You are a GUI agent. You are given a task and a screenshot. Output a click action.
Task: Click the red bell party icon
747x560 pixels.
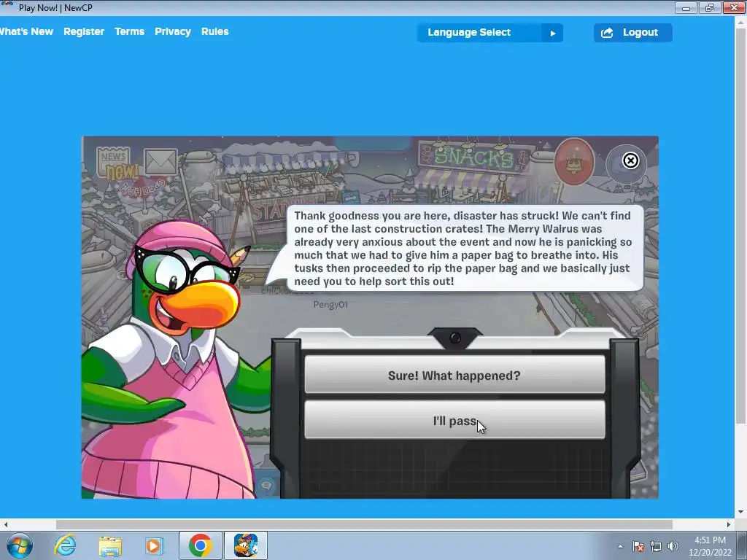(x=575, y=162)
